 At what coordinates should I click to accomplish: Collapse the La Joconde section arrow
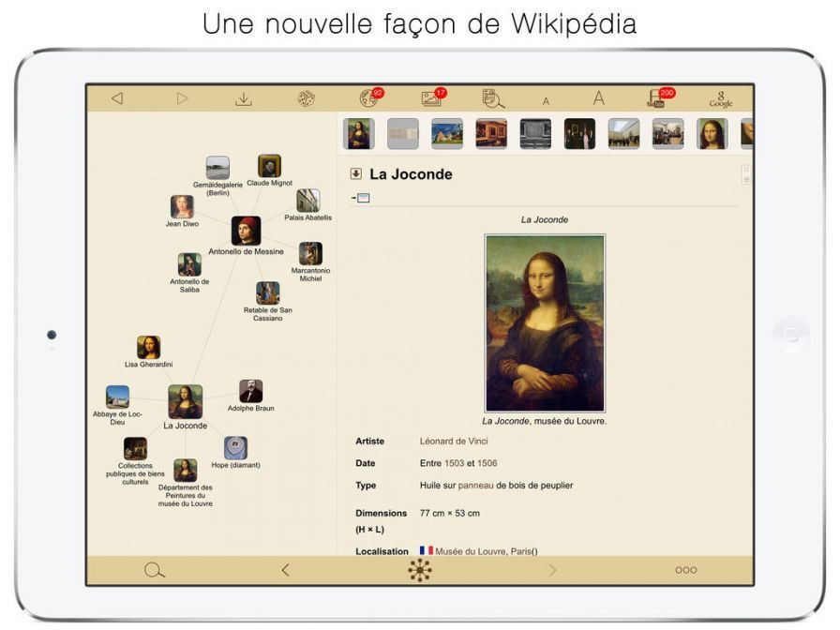point(356,173)
